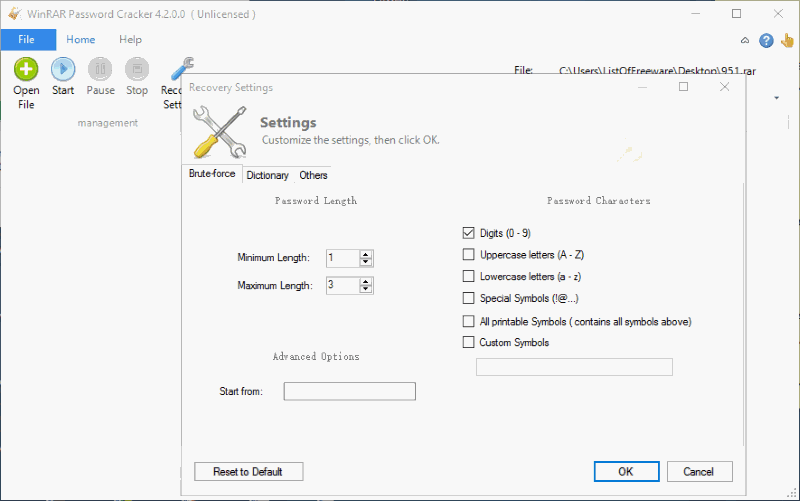Click the Stop toolbar icon
This screenshot has width=800, height=501.
click(137, 69)
